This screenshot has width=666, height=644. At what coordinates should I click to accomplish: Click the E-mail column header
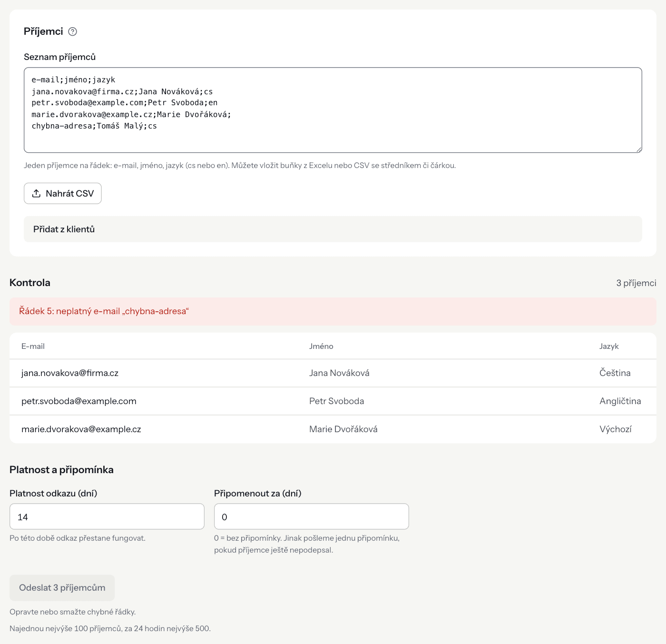[33, 346]
